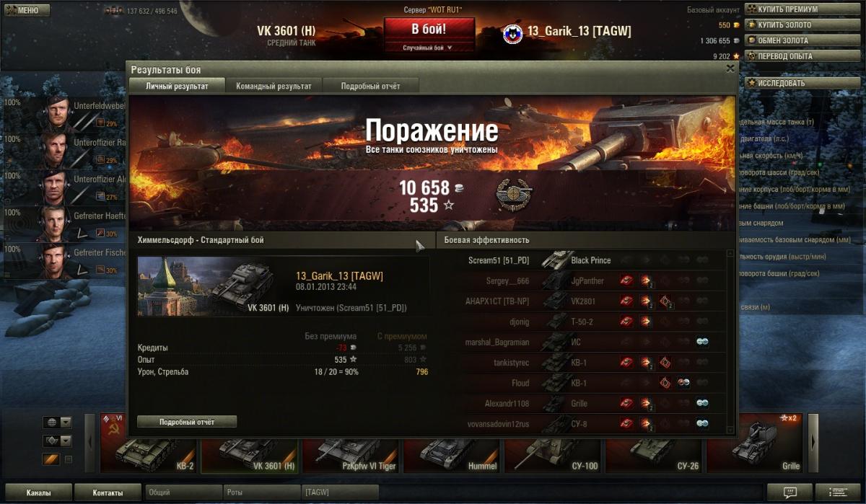Click the spotted eyes icon in marshal_Bagramian row
The height and width of the screenshot is (504, 866).
pos(701,342)
